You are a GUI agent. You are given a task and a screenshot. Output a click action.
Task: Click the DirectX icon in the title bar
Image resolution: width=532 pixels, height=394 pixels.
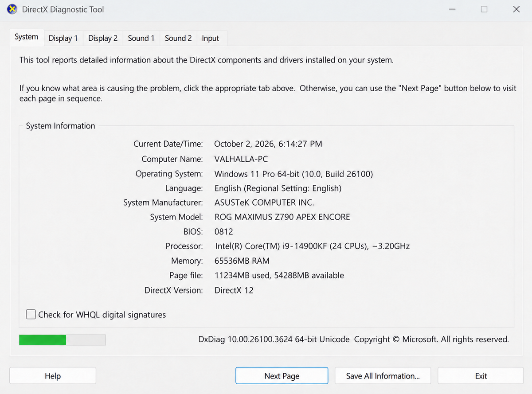click(x=12, y=9)
